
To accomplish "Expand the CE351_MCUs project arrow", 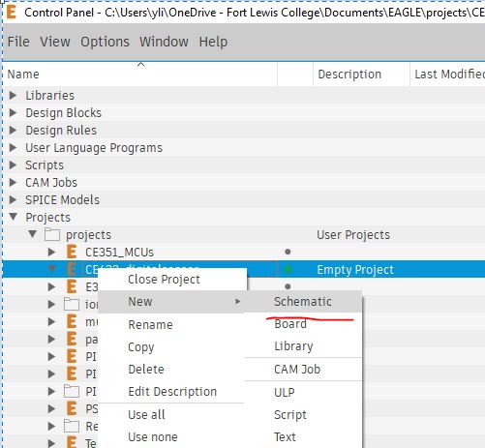I will [51, 252].
